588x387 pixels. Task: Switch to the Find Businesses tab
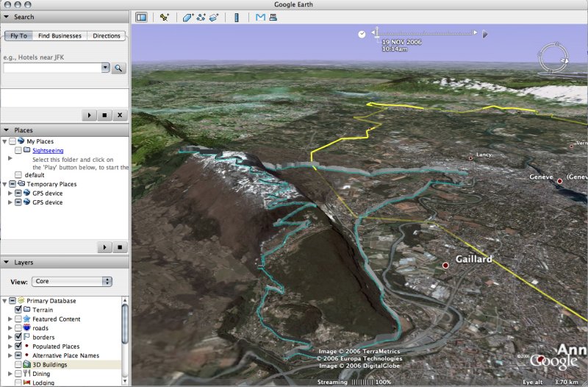[x=60, y=35]
